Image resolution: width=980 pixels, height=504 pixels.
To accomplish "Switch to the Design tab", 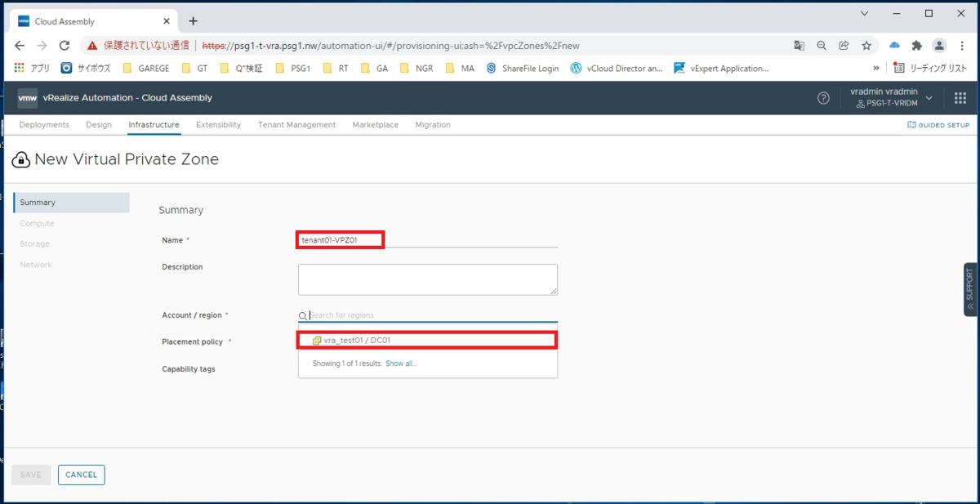I will click(99, 125).
